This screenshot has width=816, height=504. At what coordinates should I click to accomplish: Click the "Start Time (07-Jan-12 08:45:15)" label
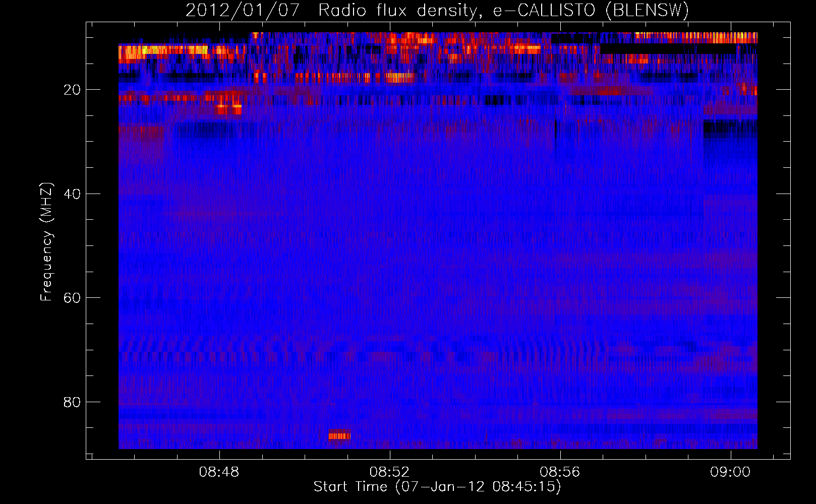coord(437,487)
